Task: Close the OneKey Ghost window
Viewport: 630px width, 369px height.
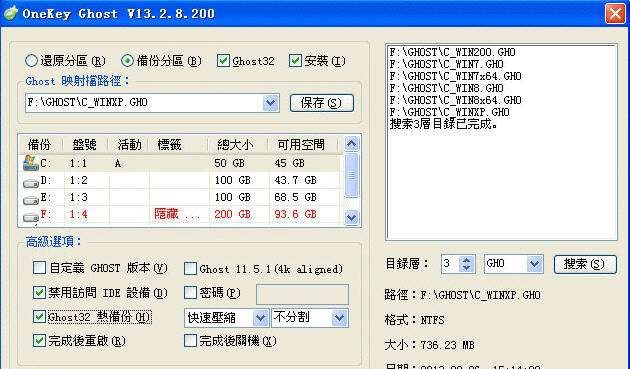Action: 615,13
